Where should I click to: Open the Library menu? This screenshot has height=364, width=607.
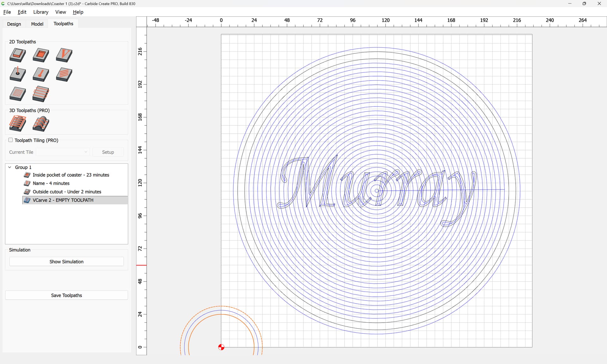pos(41,12)
